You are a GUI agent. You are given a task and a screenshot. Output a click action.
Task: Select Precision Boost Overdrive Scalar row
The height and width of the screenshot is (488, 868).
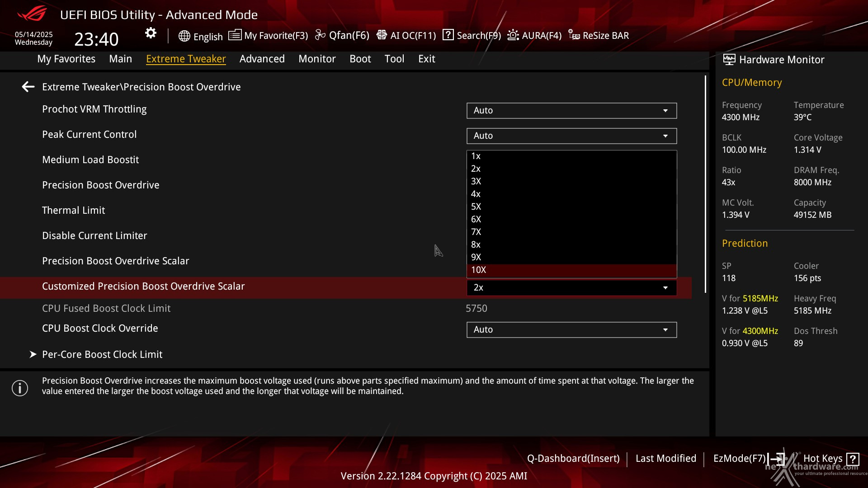[x=115, y=261]
